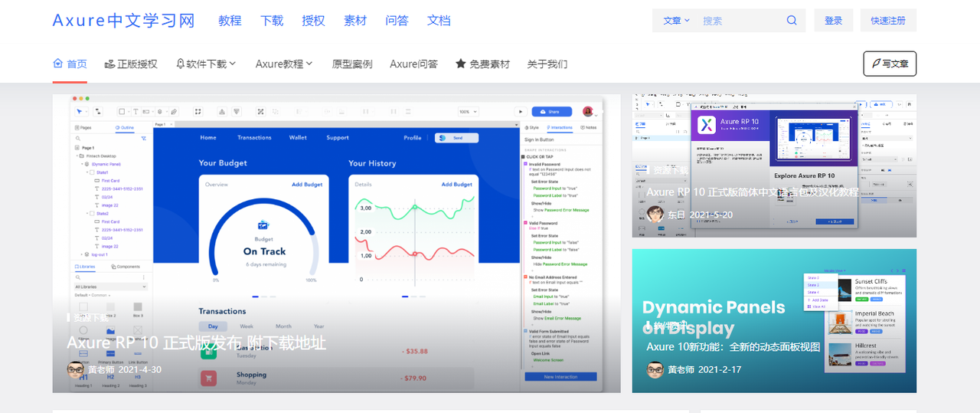
Task: Open the 免费素材 menu item
Action: (x=482, y=64)
